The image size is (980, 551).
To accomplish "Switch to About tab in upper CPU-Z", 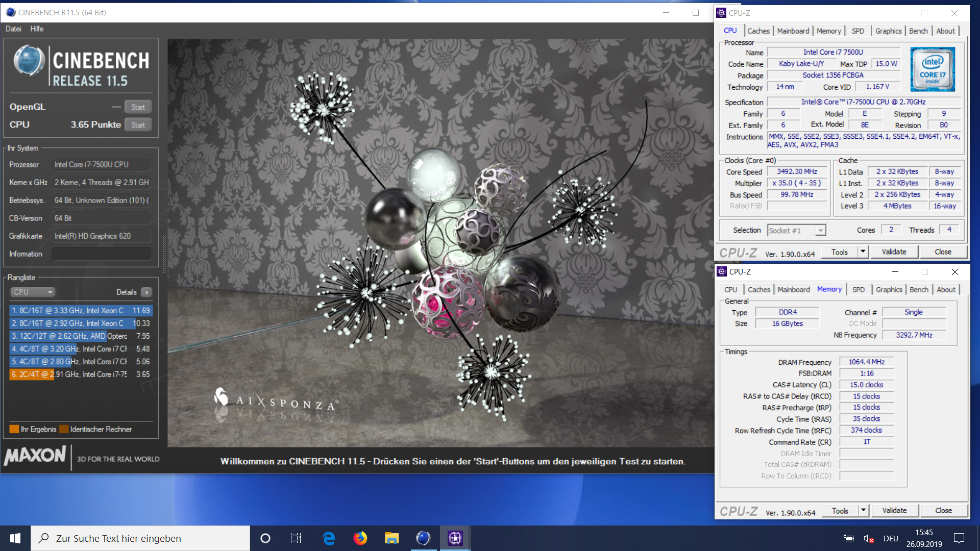I will tap(946, 31).
